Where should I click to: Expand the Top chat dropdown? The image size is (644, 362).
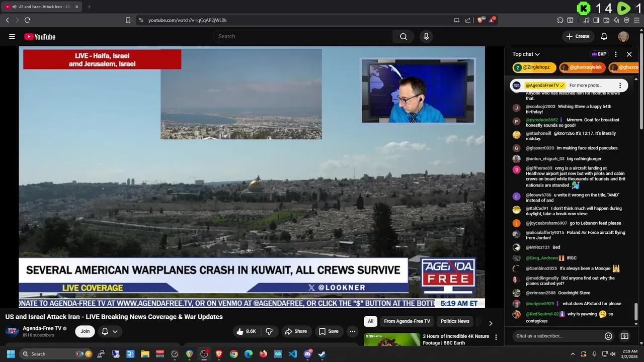[526, 54]
